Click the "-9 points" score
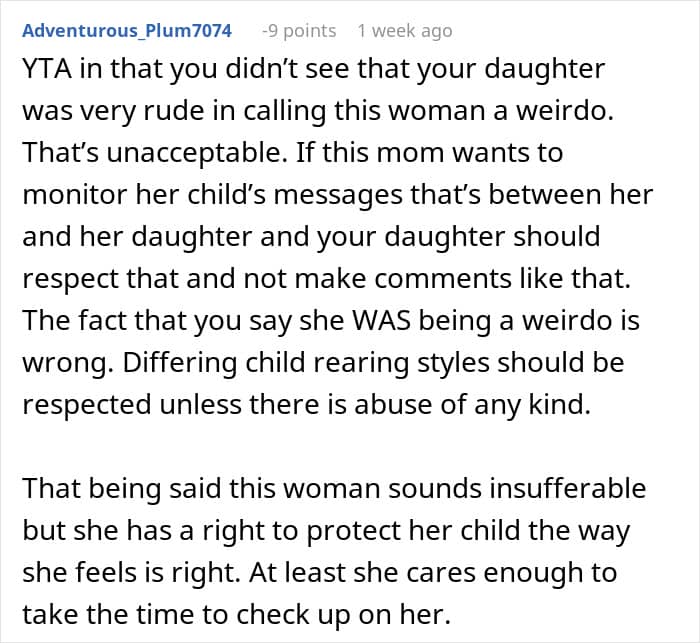700x643 pixels. click(x=299, y=31)
